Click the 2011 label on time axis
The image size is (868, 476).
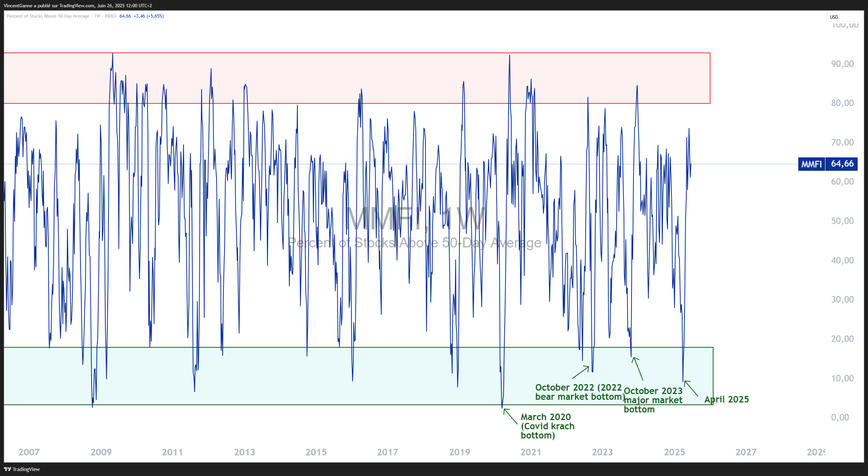[x=172, y=452]
